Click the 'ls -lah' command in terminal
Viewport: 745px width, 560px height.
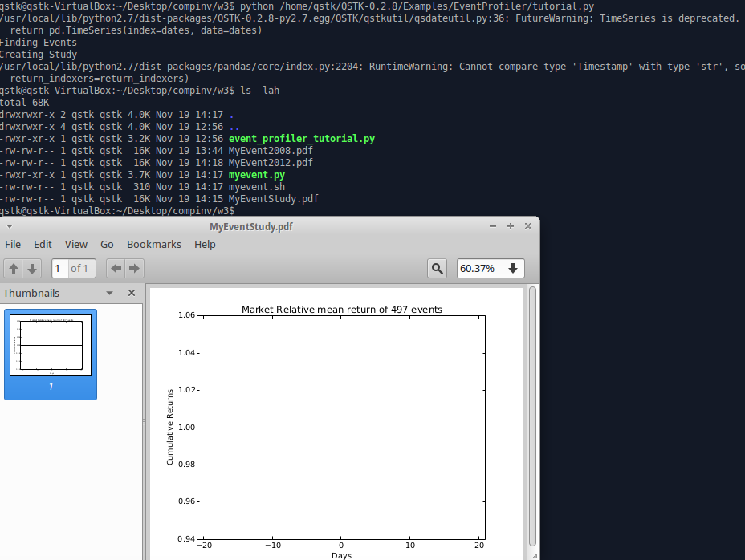(260, 91)
